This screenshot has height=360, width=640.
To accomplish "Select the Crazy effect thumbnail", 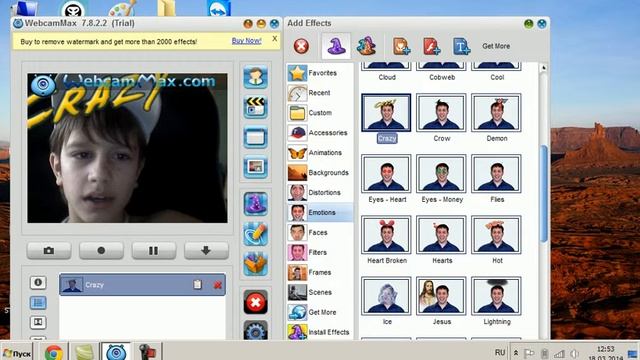I will pyautogui.click(x=386, y=113).
